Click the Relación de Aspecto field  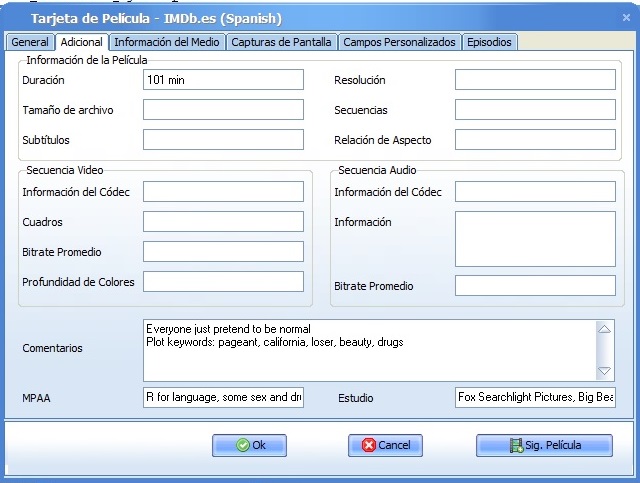click(535, 140)
